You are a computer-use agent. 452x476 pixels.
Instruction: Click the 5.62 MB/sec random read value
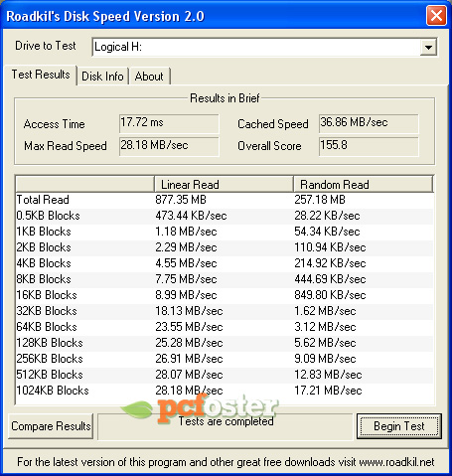point(325,343)
